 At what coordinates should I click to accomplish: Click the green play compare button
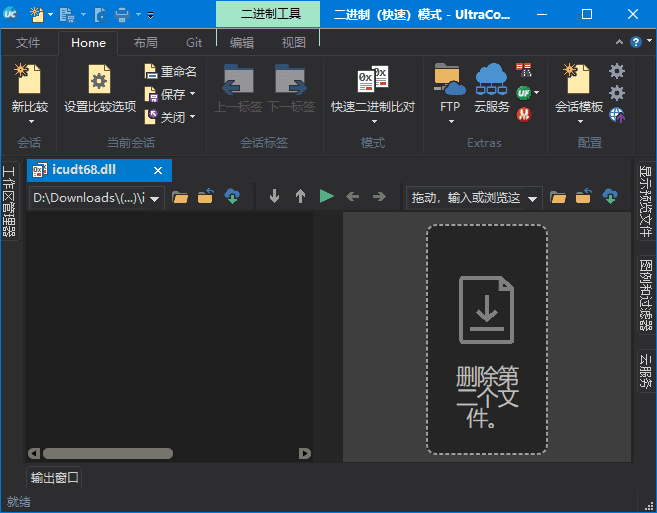326,197
